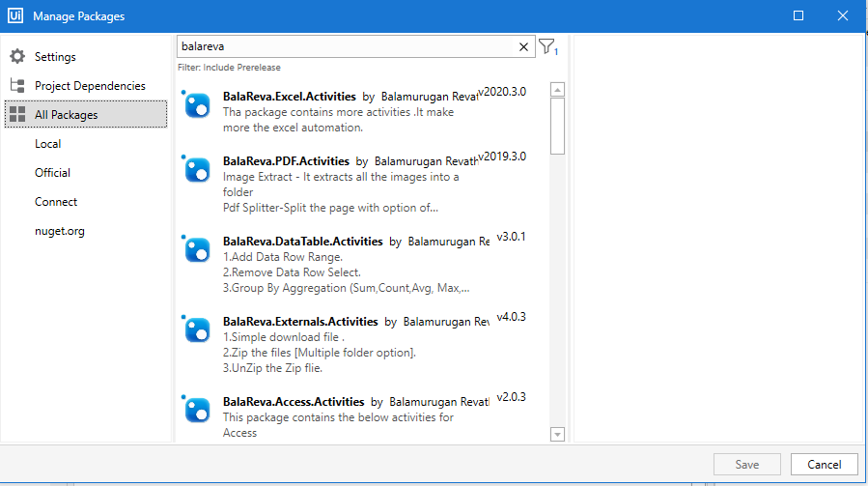The width and height of the screenshot is (868, 486).
Task: Click the scroll down arrow of package list
Action: pos(557,434)
